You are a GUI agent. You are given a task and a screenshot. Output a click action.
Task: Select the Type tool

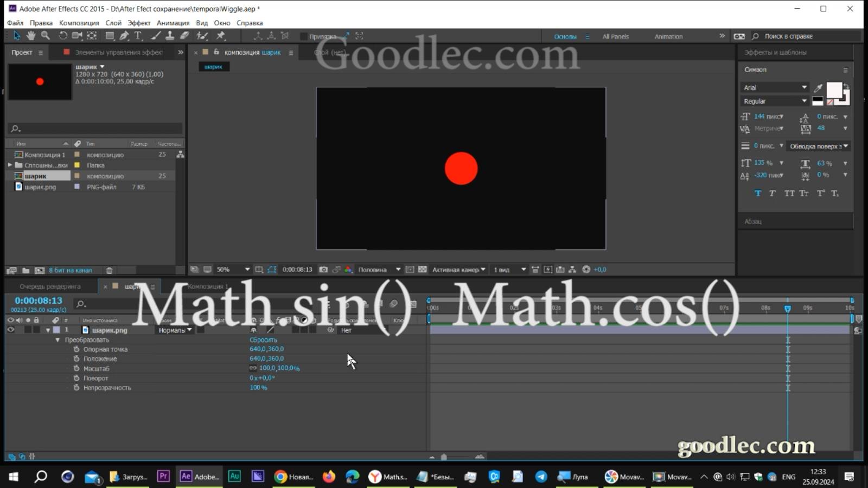pyautogui.click(x=138, y=36)
